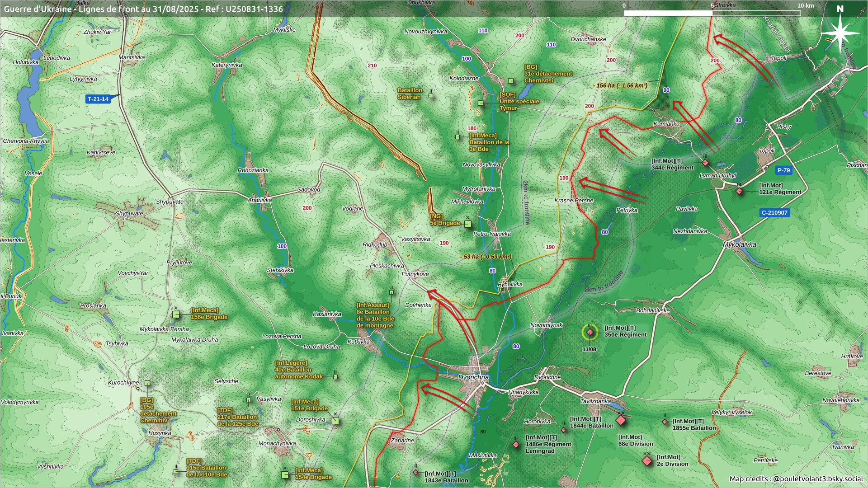The height and width of the screenshot is (488, 868).
Task: Select the Dvorichanske village label
Action: [x=588, y=39]
